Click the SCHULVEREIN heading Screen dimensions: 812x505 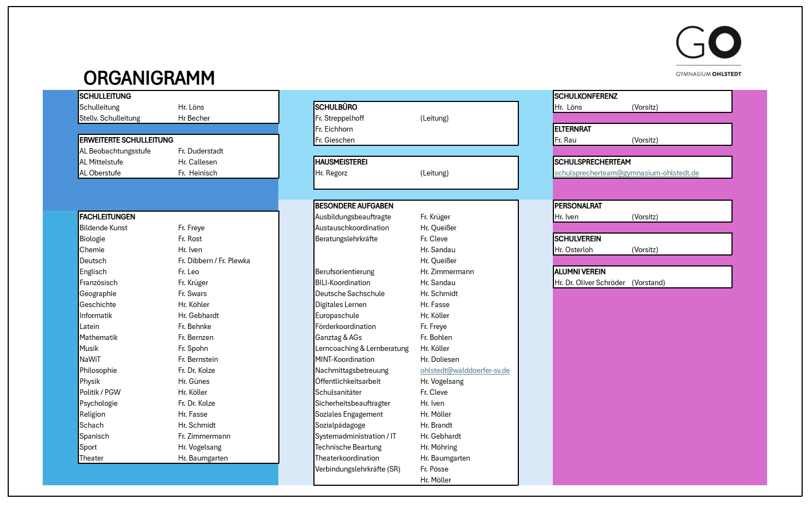577,239
